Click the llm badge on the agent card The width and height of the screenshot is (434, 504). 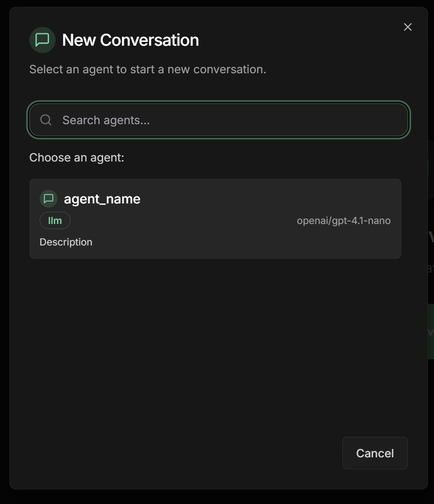tap(55, 220)
